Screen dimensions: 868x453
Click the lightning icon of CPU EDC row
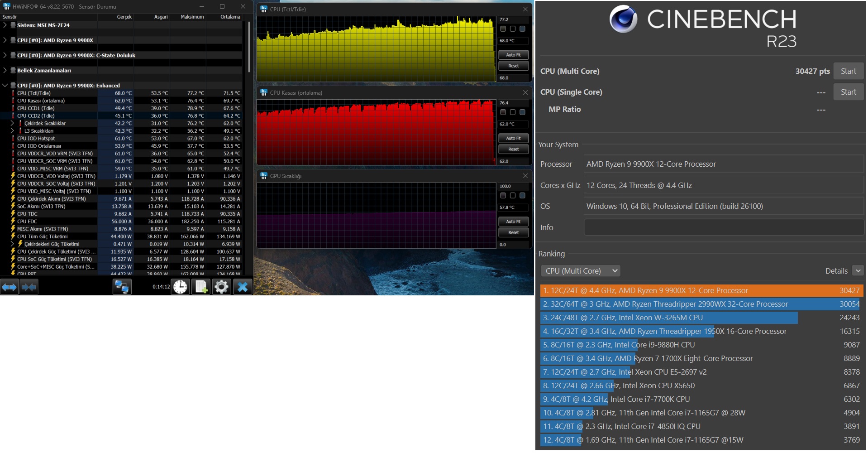(13, 222)
